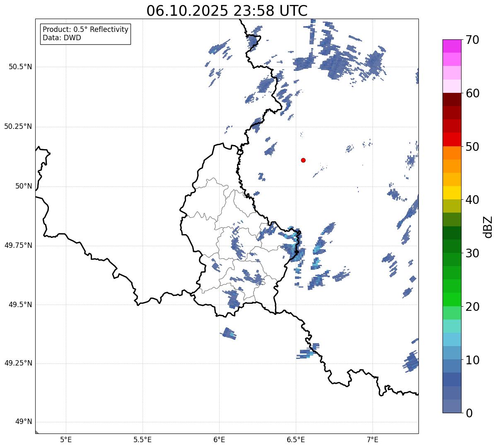Image resolution: width=498 pixels, height=448 pixels.
Task: Click the slate-blue bottom colorbar swatch at 0
Action: (452, 406)
